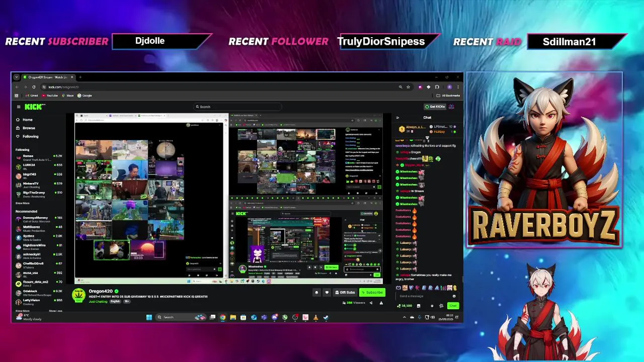644x362 pixels.
Task: Click 16,100 channel points balance
Action: tap(404, 306)
